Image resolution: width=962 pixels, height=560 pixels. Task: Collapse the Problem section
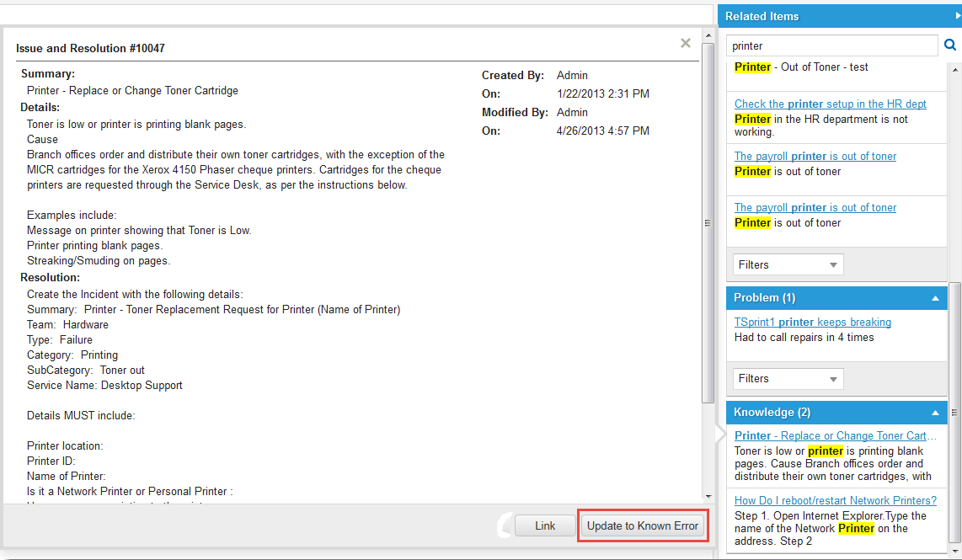(x=935, y=298)
